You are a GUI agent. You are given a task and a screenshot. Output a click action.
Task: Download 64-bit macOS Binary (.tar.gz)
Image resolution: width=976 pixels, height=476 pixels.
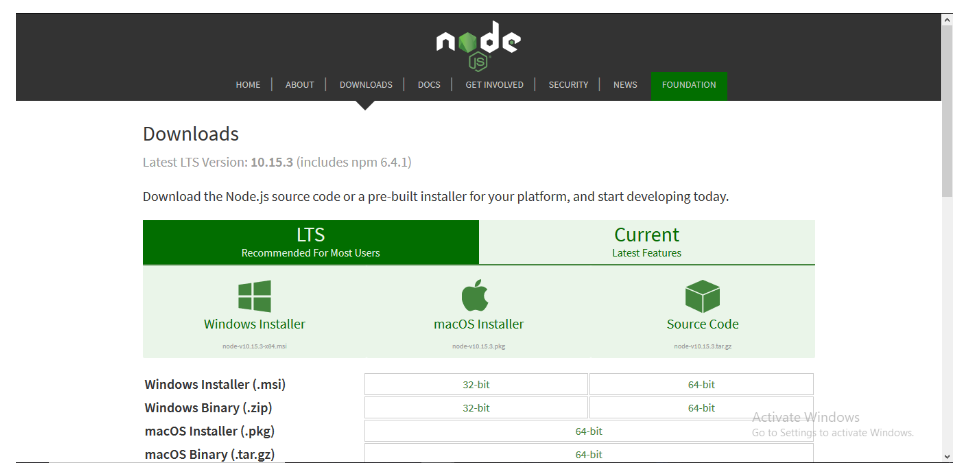point(589,454)
